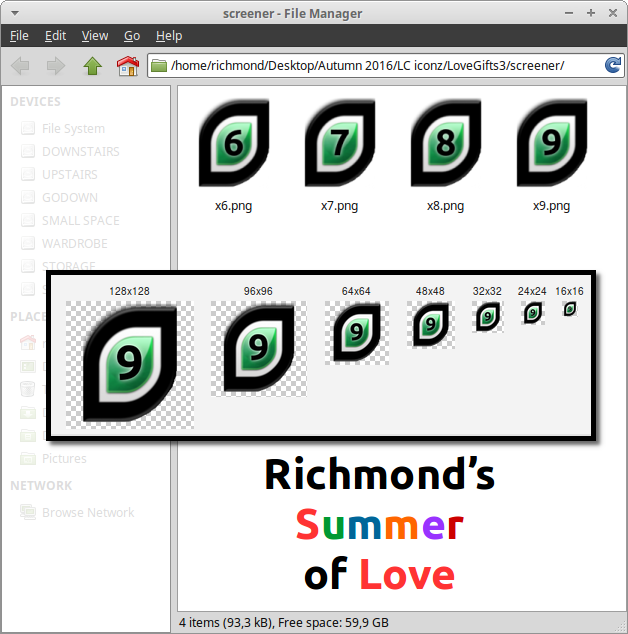Open the Help menu
628x634 pixels.
[169, 35]
